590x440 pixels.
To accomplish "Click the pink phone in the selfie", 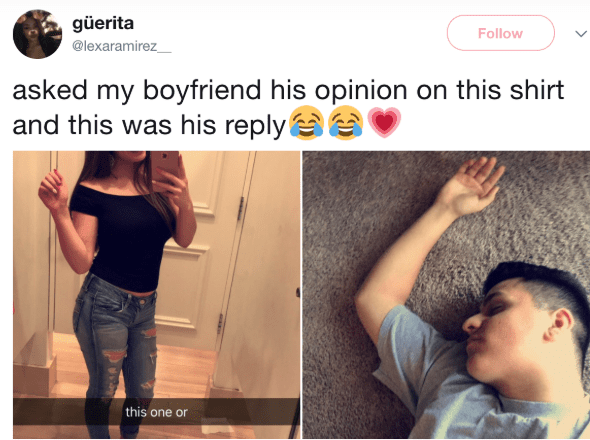I will point(165,166).
